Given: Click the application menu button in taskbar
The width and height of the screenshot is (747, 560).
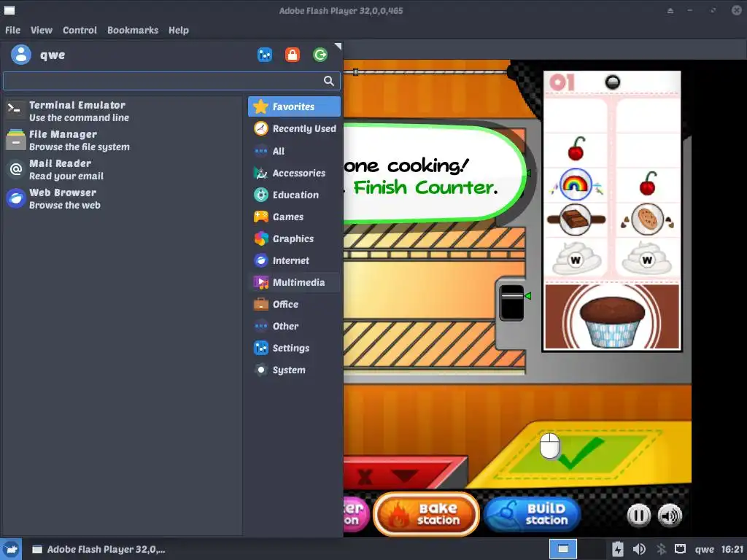Looking at the screenshot, I should 10,549.
